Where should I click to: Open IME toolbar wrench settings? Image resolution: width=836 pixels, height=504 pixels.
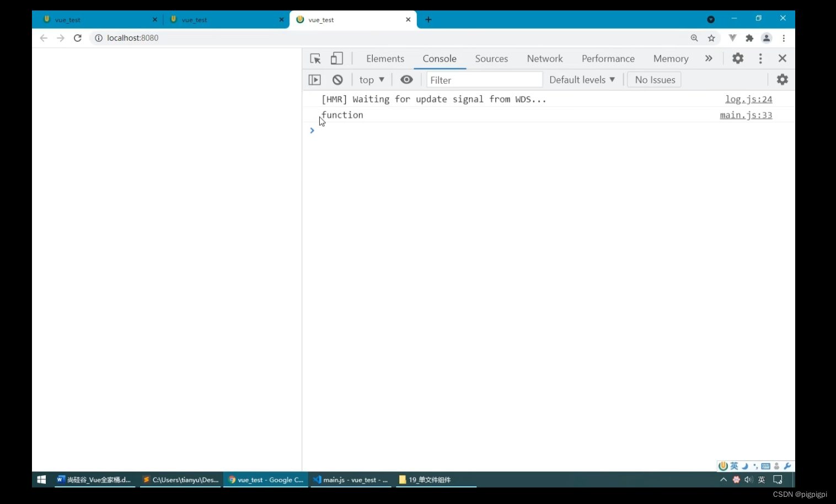pyautogui.click(x=787, y=466)
